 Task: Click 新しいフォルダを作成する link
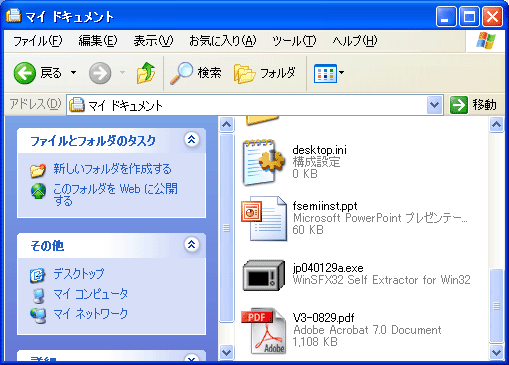click(112, 169)
